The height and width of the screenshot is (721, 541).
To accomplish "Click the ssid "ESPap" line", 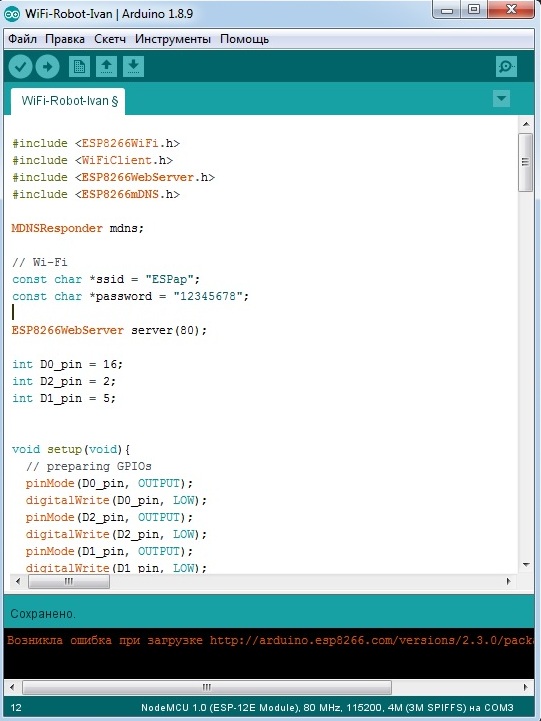I will coord(106,280).
